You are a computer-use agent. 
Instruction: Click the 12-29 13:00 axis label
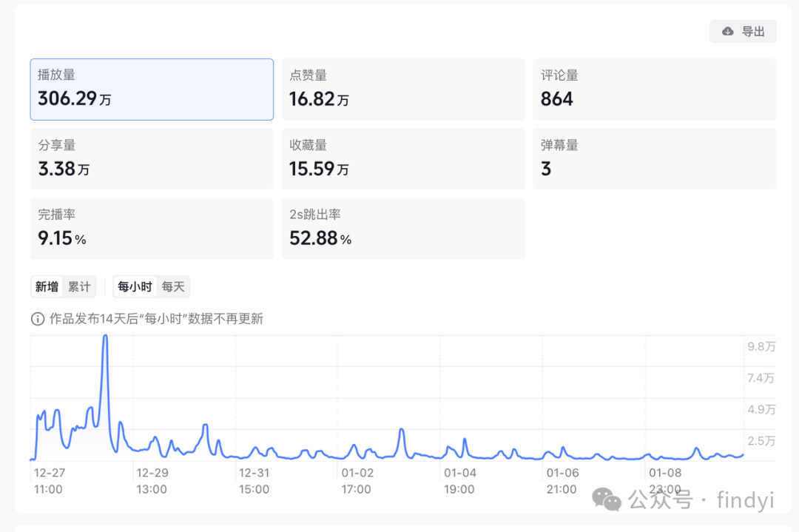[x=152, y=481]
